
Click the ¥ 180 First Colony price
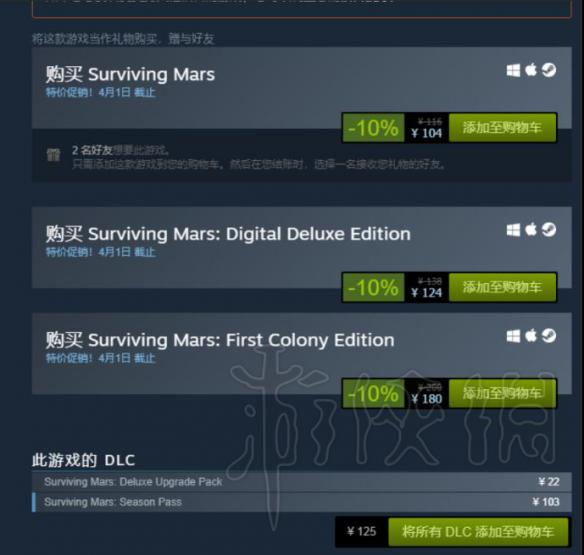pos(427,399)
